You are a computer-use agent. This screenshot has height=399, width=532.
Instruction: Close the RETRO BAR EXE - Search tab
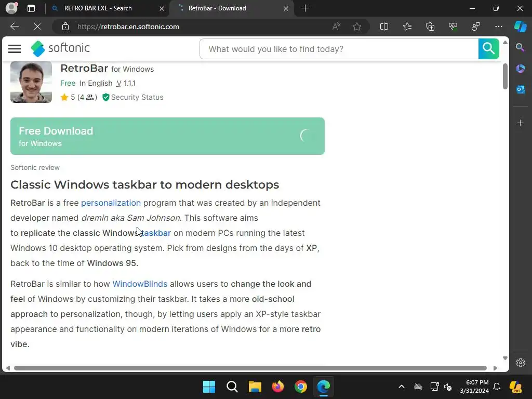click(162, 8)
